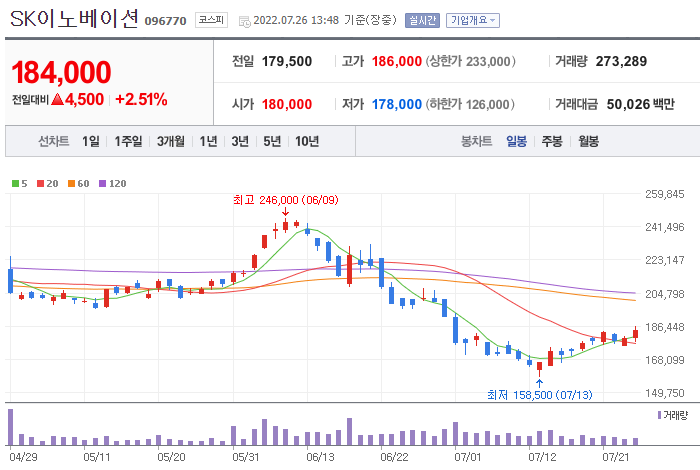Click the green 5-day moving average swatch
This screenshot has height=470, width=700.
click(16, 183)
